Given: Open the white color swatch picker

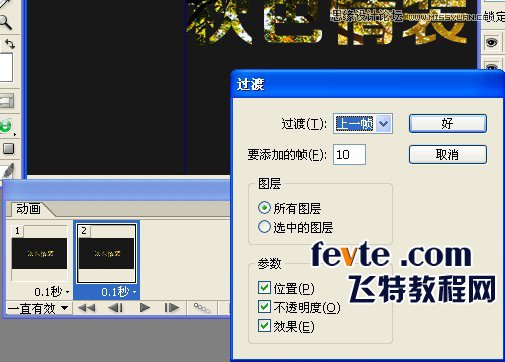Looking at the screenshot, I should [x=6, y=67].
